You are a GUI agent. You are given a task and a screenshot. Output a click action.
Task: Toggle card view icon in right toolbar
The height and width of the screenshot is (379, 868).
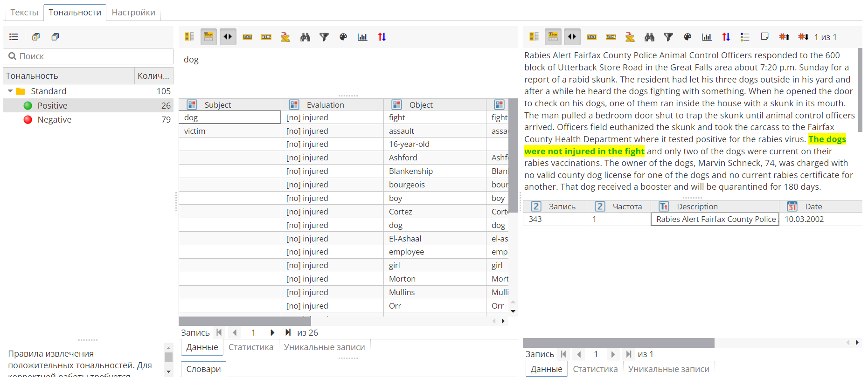click(x=553, y=37)
